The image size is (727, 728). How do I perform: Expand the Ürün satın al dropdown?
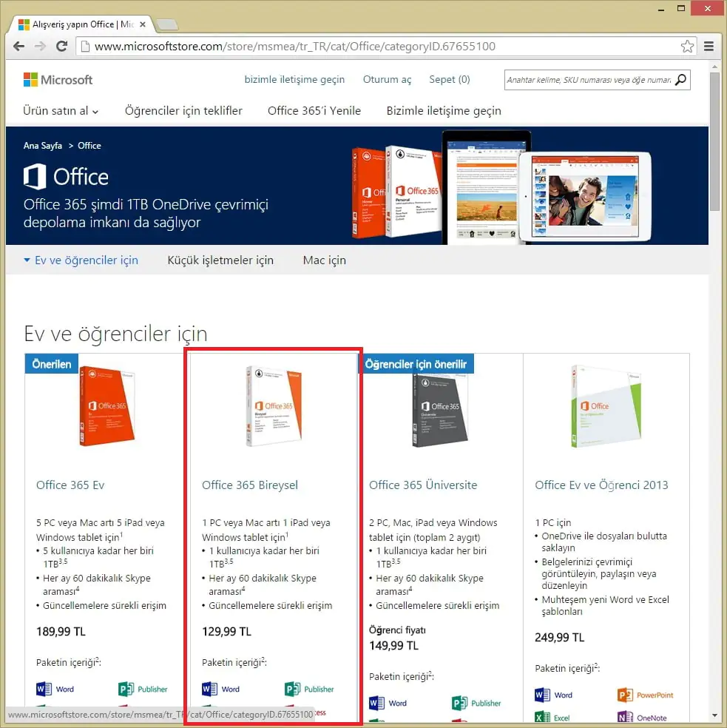(x=61, y=111)
